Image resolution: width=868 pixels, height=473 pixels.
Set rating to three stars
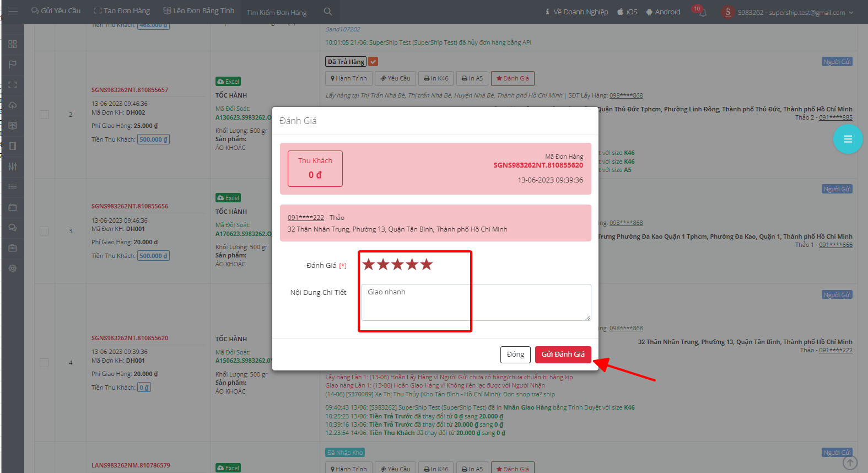(397, 265)
